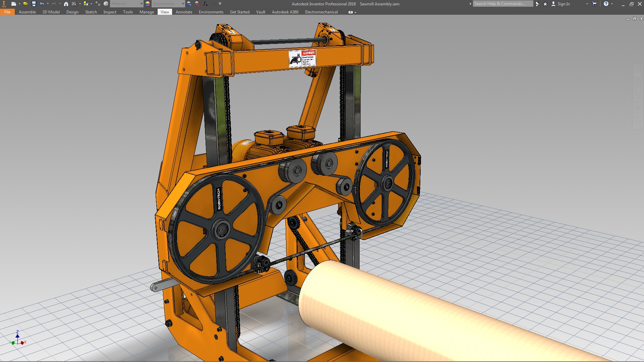Click the Save icon in quick access toolbar
Screen dimensions: 644x362
[x=34, y=4]
